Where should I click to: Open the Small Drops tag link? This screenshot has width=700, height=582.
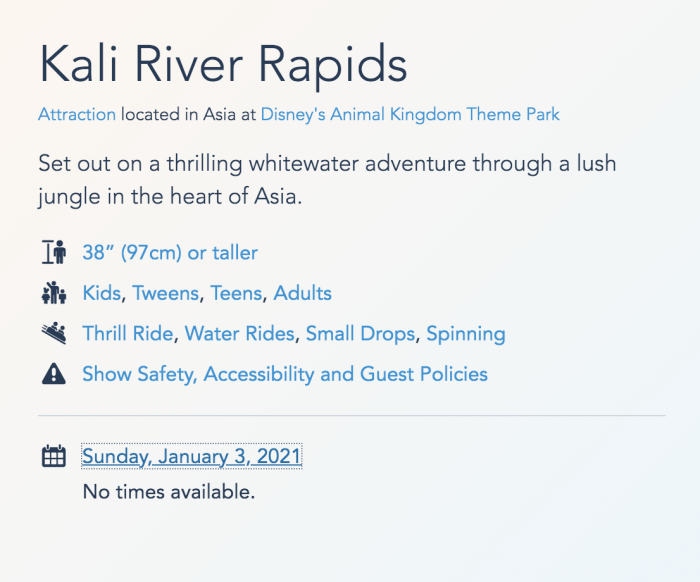361,333
